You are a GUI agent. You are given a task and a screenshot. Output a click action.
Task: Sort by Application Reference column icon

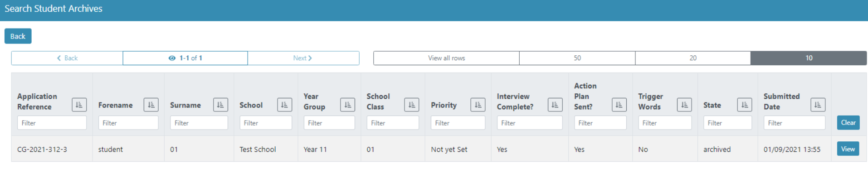point(79,105)
